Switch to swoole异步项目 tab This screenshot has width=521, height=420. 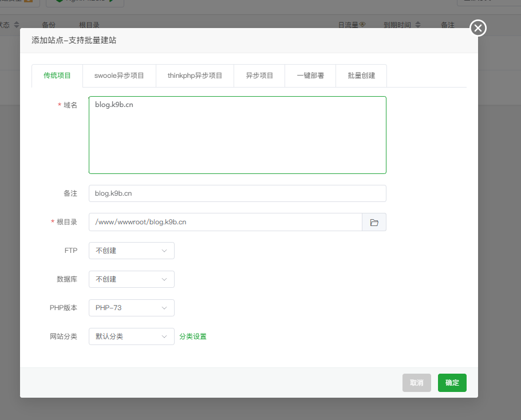click(119, 76)
